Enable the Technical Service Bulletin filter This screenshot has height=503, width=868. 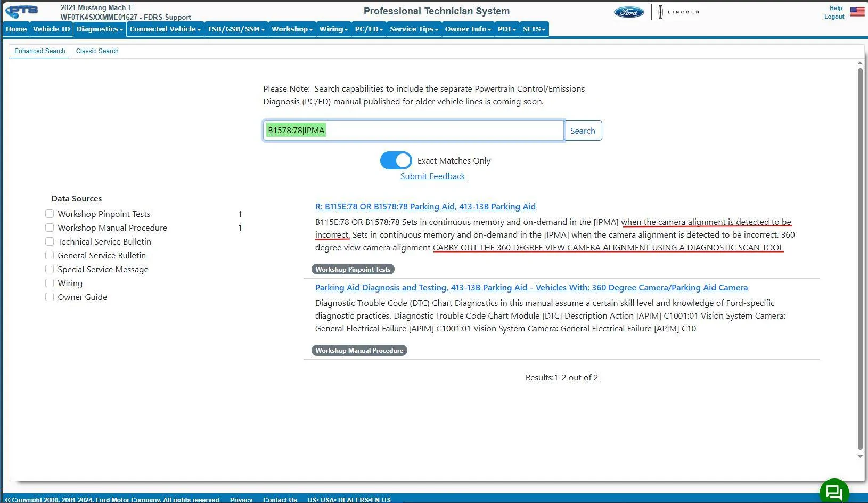(x=50, y=241)
